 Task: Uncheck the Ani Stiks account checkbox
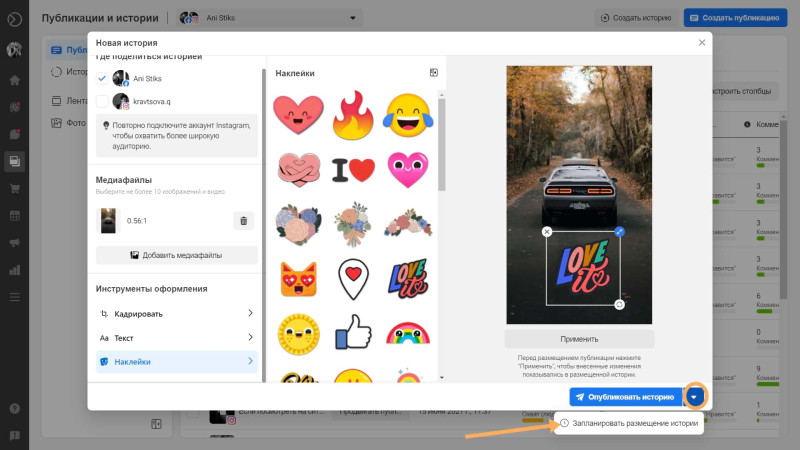pos(102,78)
